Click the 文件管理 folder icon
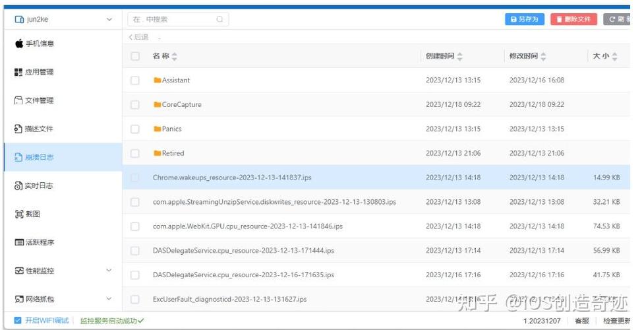644x330 pixels. click(18, 100)
